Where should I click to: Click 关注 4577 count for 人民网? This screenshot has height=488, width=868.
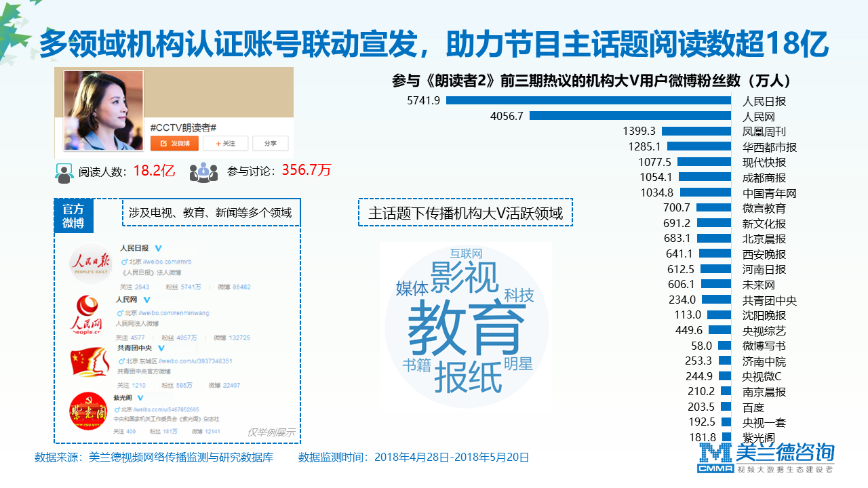point(130,338)
